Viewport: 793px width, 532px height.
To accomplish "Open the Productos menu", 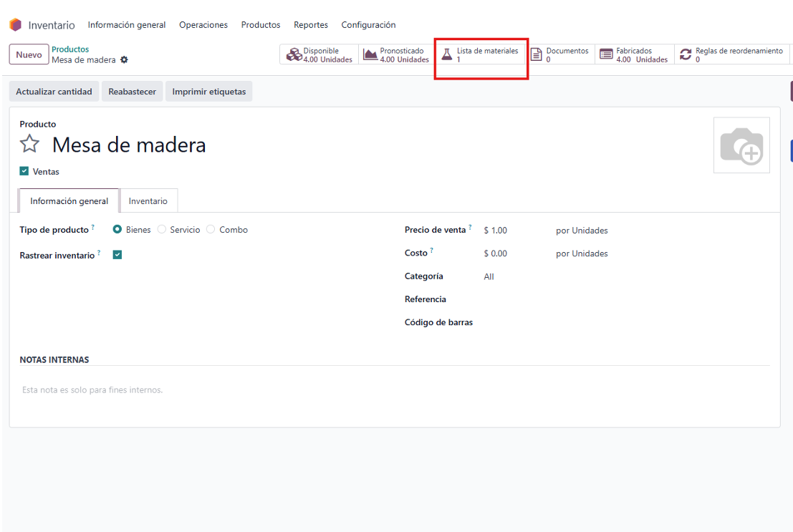I will click(261, 25).
